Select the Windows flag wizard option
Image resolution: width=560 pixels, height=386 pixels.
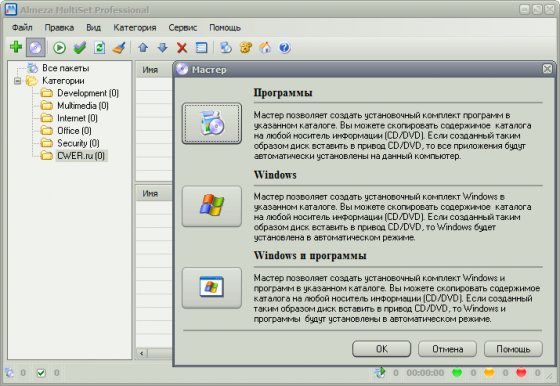point(212,206)
